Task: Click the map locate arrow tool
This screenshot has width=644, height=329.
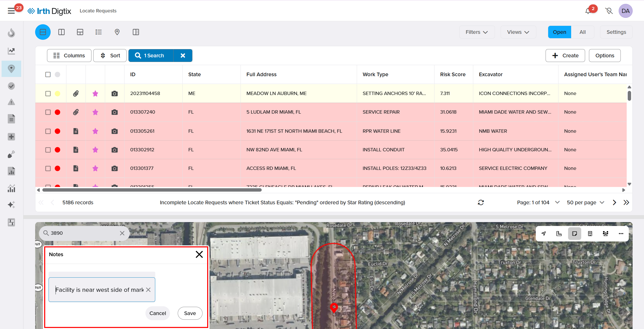Action: (544, 233)
